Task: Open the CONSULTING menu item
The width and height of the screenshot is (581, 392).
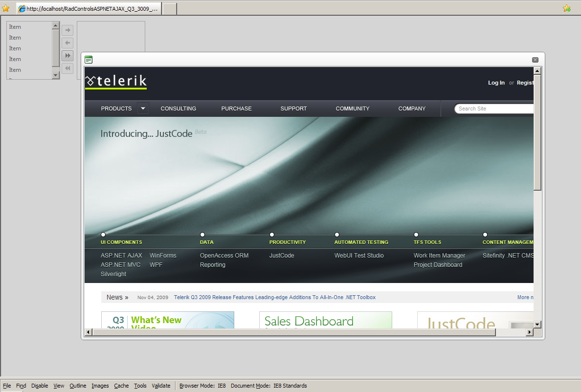Action: 178,109
